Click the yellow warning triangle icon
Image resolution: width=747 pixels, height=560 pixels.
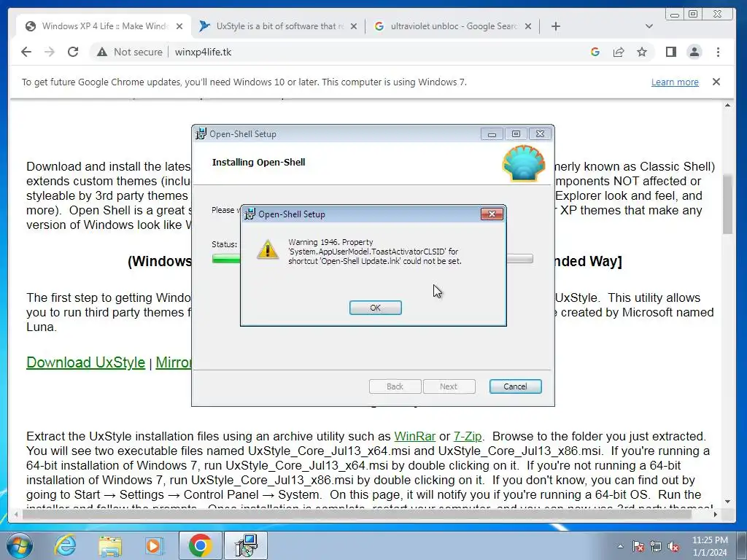coord(268,249)
